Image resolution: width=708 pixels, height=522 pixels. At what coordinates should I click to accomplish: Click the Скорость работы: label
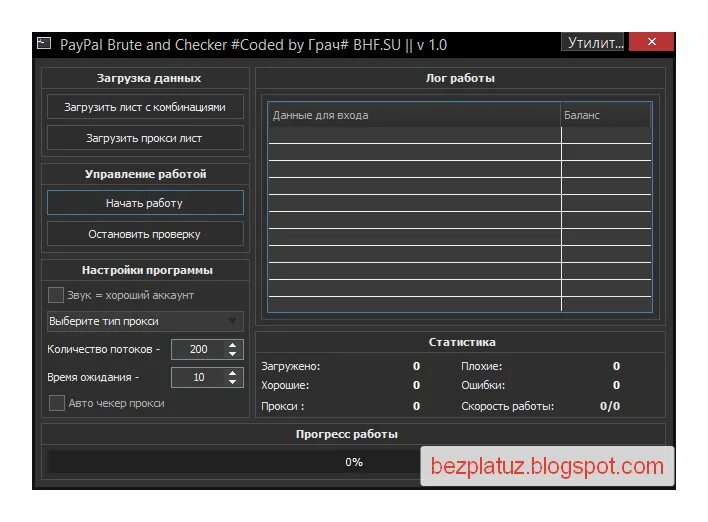click(x=508, y=406)
